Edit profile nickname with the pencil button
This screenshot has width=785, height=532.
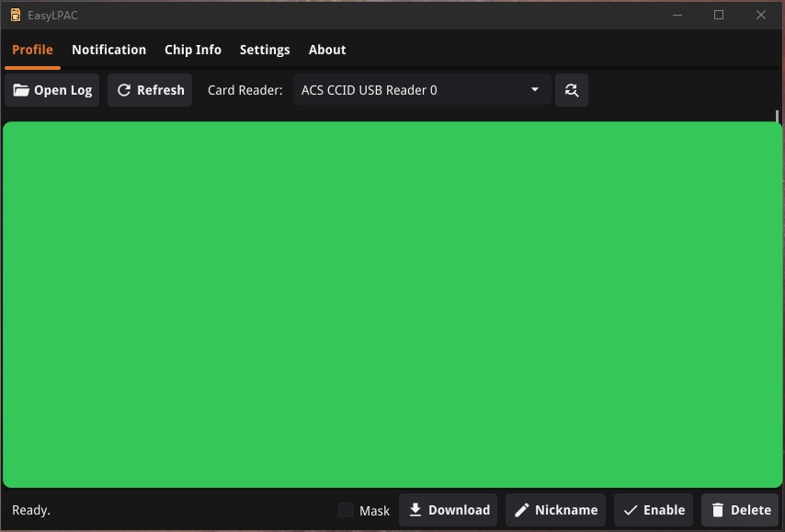(x=556, y=510)
